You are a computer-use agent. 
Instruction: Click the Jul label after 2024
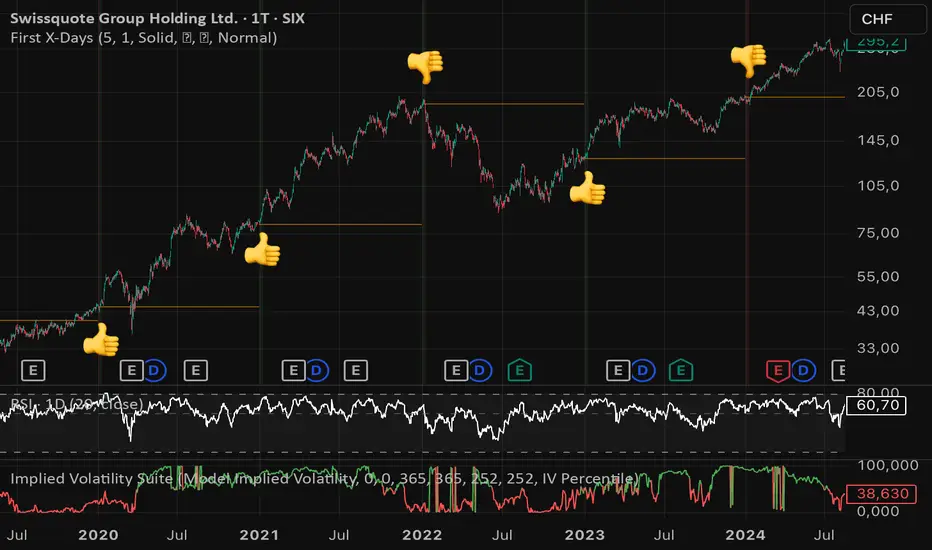click(x=824, y=535)
